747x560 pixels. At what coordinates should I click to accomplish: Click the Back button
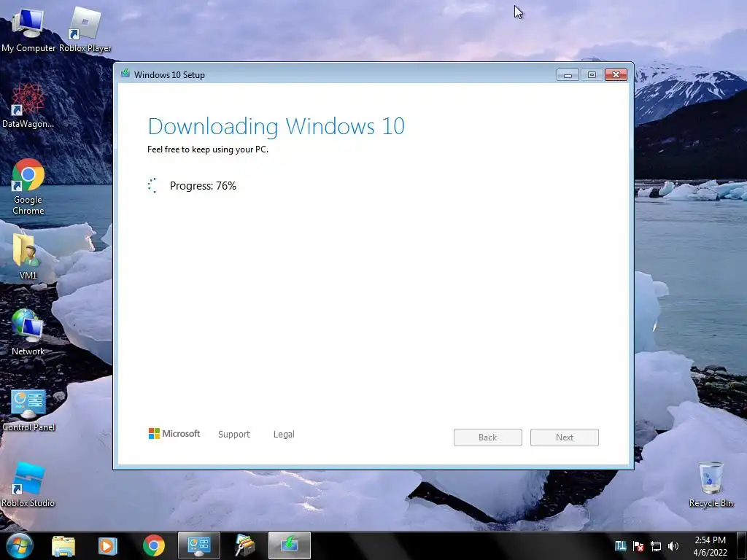(x=488, y=437)
